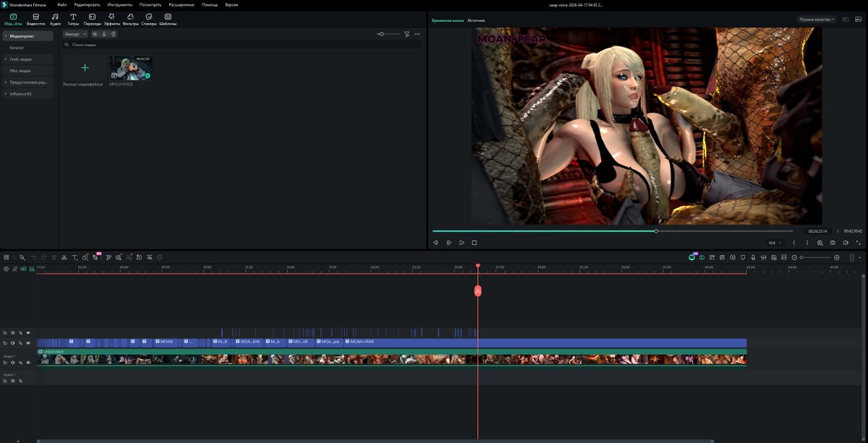The width and height of the screenshot is (868, 443).
Task: Expand the Предустановки ред... tree item
Action: point(6,82)
